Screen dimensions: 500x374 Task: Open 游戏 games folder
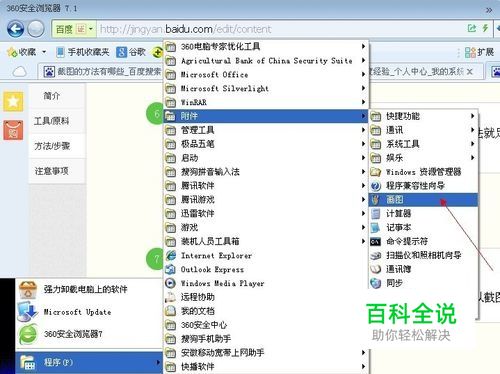click(266, 227)
